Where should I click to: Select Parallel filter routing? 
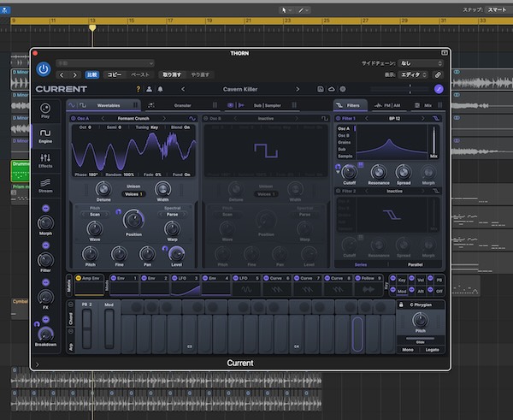tap(415, 264)
